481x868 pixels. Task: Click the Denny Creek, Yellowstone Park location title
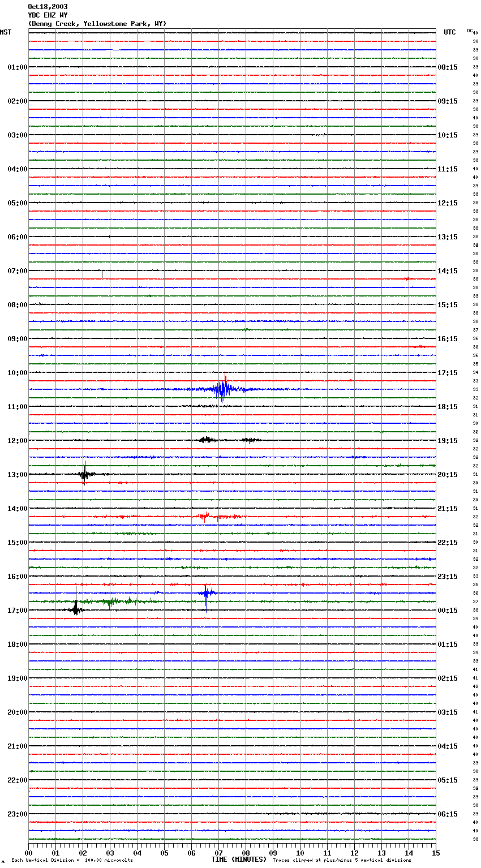[x=97, y=24]
